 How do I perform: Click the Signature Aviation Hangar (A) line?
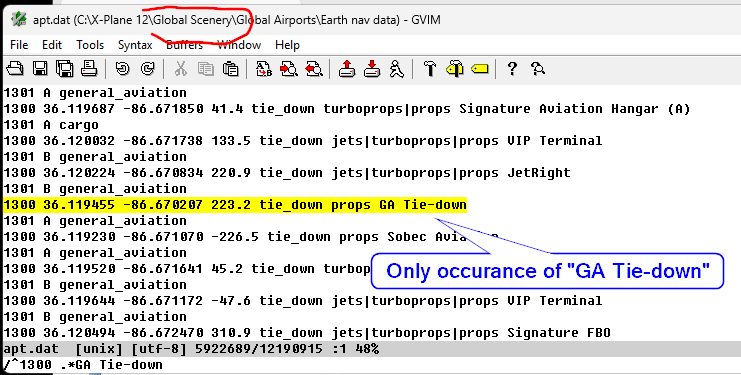[347, 109]
